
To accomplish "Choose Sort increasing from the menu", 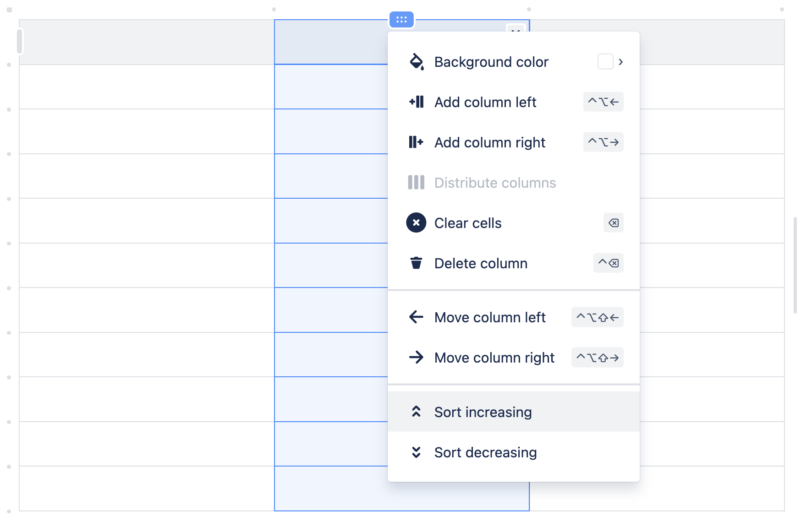I will pos(483,412).
